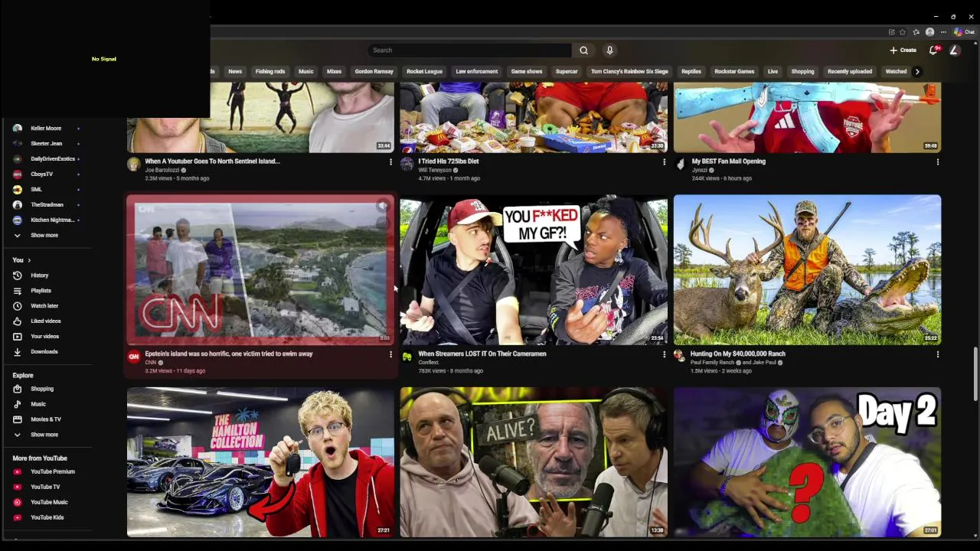Open the You section chevron

tap(29, 260)
